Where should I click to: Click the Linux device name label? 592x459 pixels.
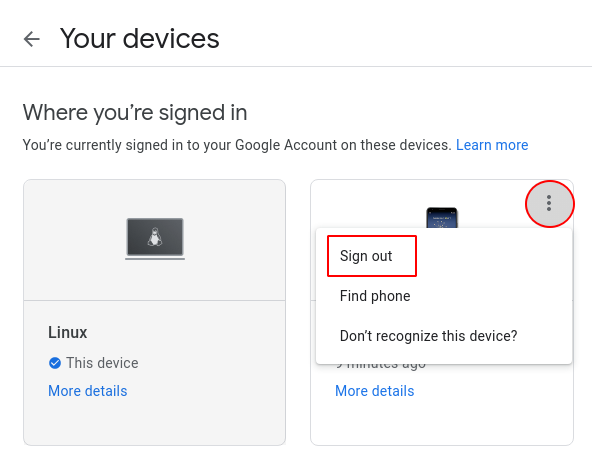click(x=68, y=333)
